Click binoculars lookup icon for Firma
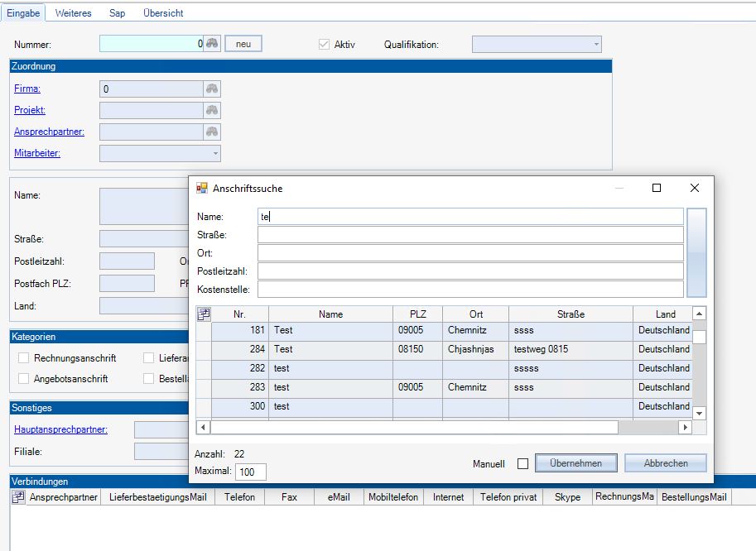 coord(212,89)
